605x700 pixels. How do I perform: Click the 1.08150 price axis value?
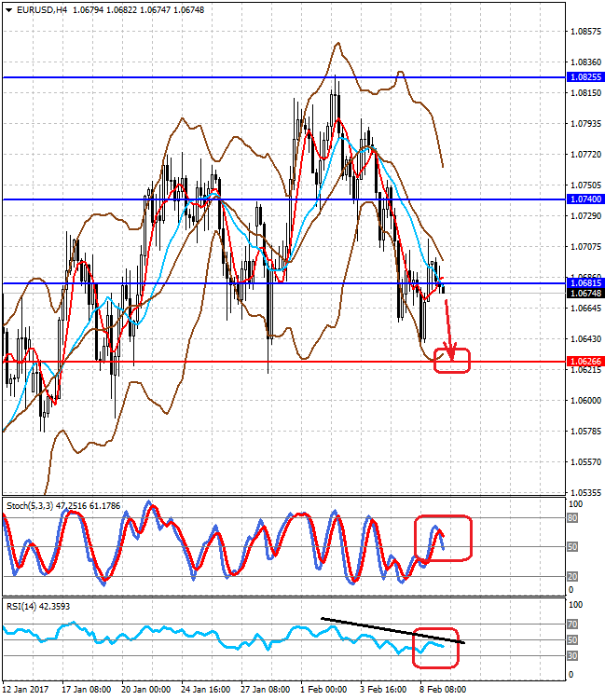pos(585,93)
